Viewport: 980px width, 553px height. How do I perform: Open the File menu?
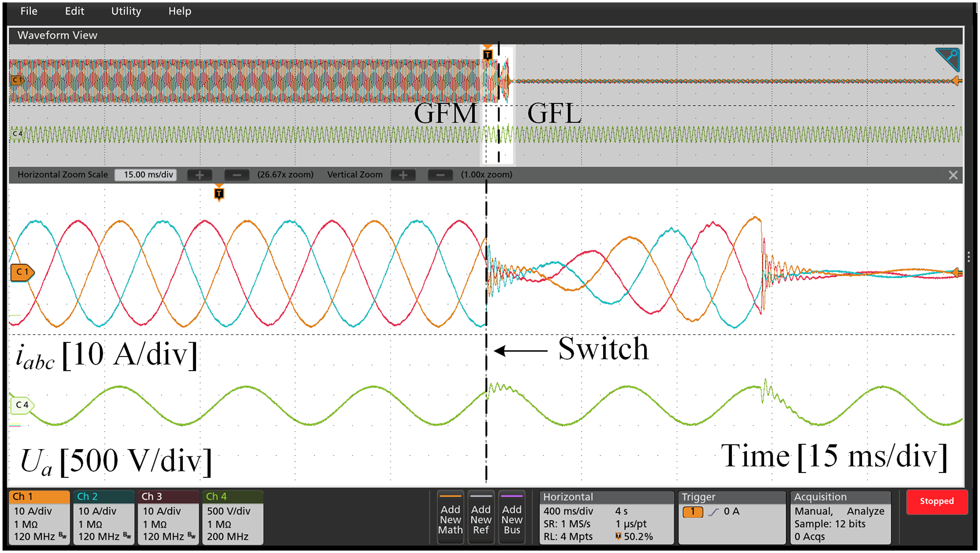[29, 11]
